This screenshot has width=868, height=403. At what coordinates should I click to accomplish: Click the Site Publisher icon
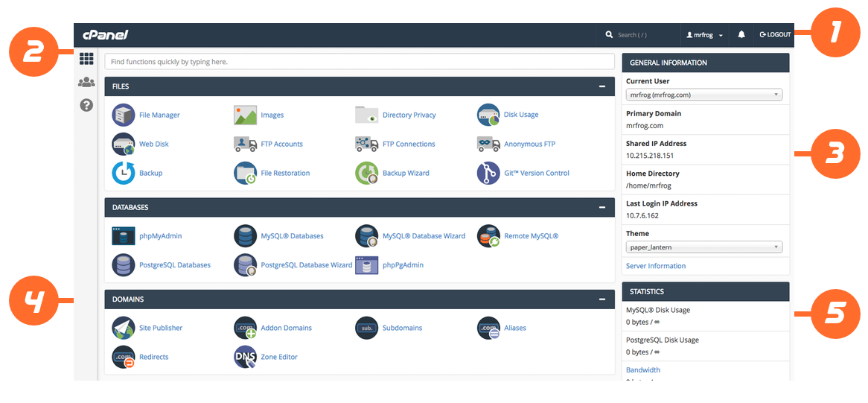[124, 328]
